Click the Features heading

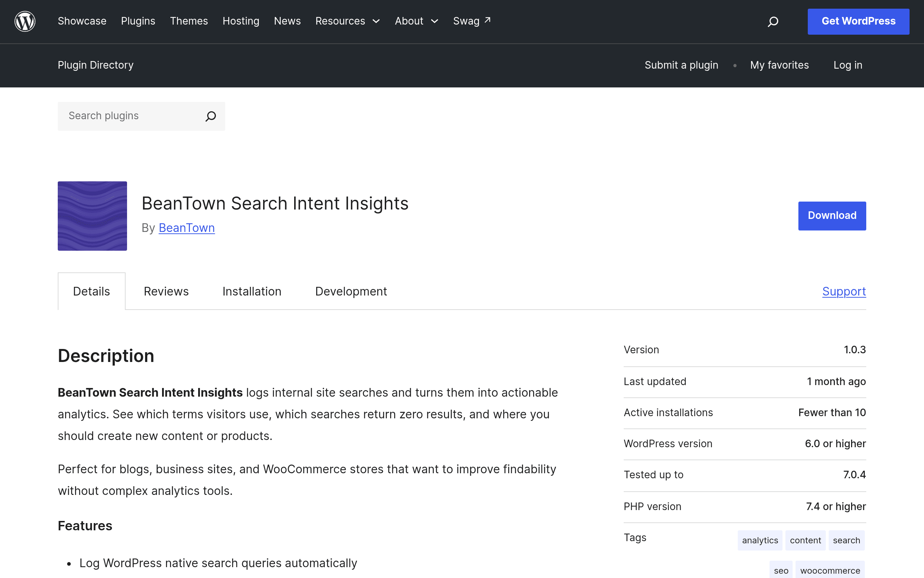(85, 526)
